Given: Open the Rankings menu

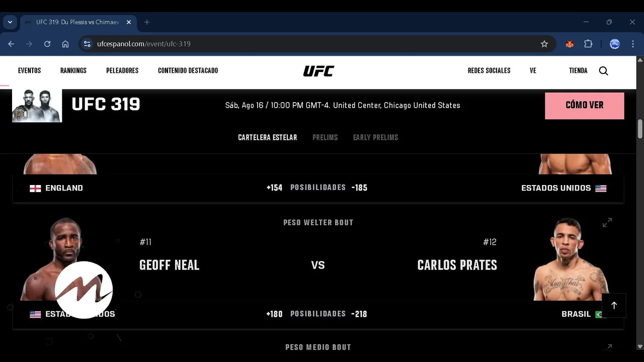Looking at the screenshot, I should point(73,71).
